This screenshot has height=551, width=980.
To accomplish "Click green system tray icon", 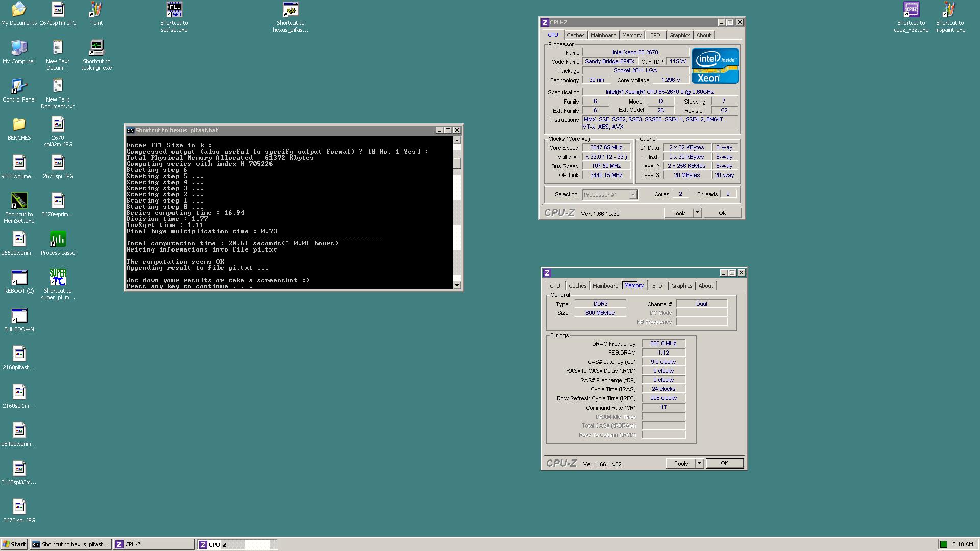I will pos(944,544).
